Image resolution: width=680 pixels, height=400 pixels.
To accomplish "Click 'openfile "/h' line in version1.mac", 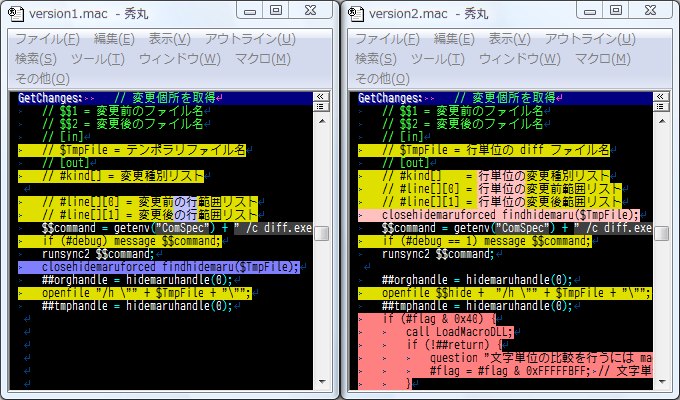I will coord(135,293).
